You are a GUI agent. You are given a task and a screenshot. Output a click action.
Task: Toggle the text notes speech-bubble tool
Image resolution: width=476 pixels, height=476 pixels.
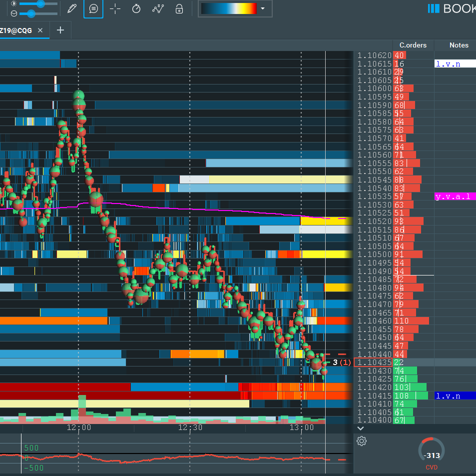pyautogui.click(x=93, y=9)
